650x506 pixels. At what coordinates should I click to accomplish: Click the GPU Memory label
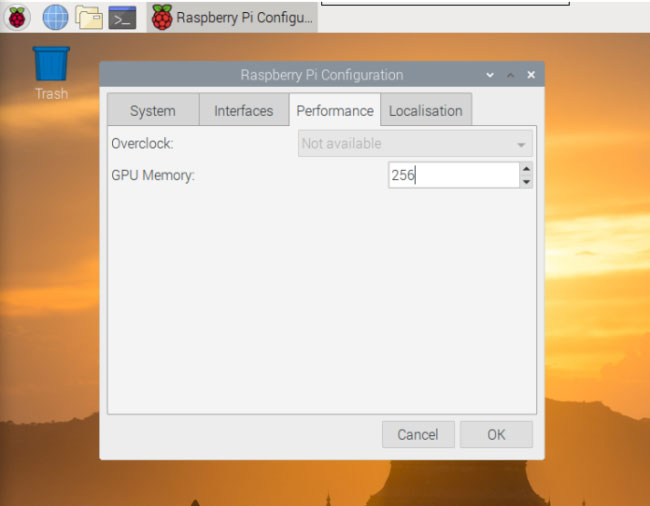pos(153,175)
